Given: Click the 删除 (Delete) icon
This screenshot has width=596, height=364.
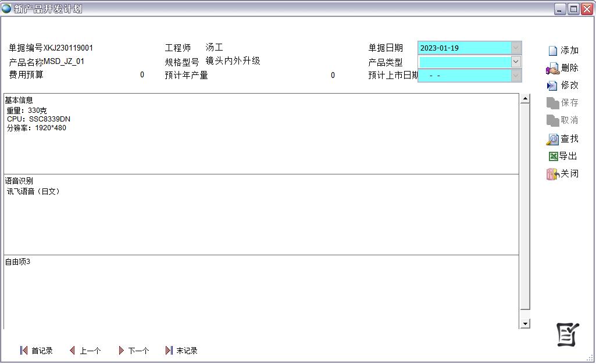Looking at the screenshot, I should click(552, 69).
